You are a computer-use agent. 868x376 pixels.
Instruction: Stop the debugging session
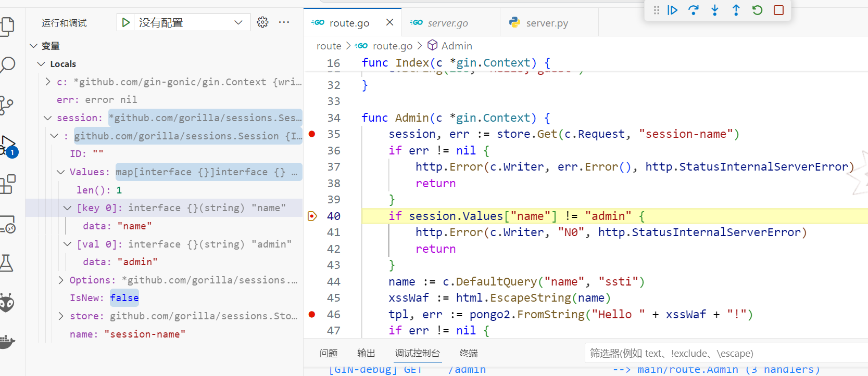point(778,10)
